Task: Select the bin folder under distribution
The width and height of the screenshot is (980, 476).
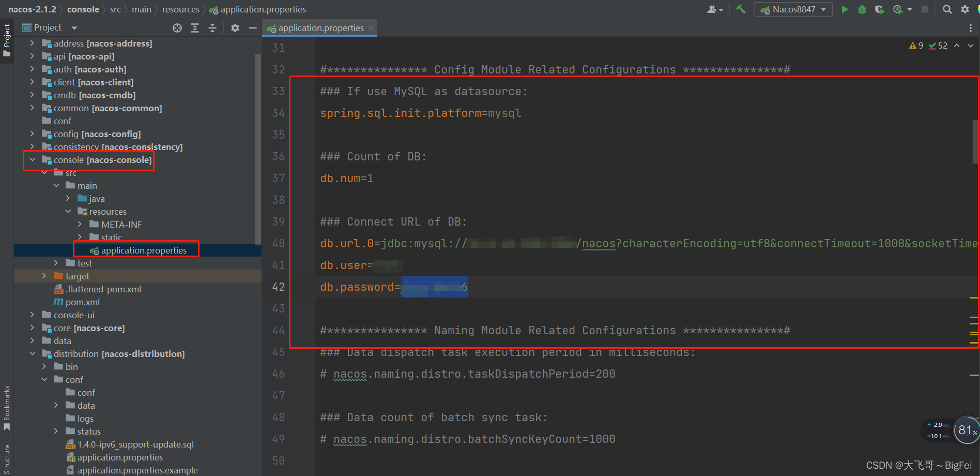Action: click(66, 367)
